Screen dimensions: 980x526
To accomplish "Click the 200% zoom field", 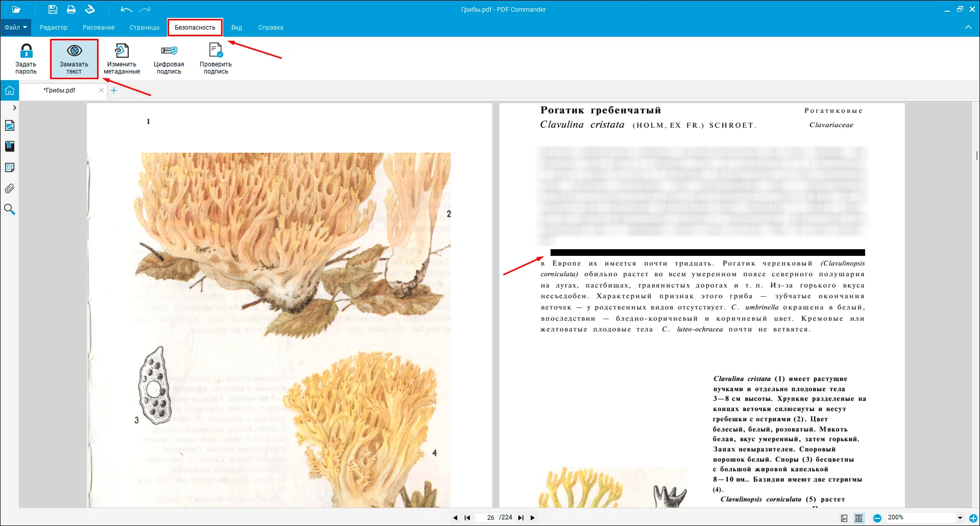I will coord(921,518).
